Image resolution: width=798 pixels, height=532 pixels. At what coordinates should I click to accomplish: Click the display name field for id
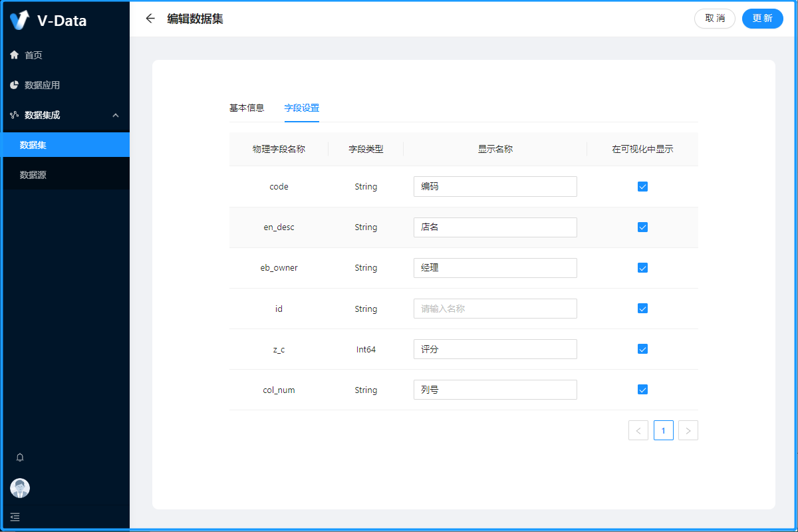tap(495, 309)
